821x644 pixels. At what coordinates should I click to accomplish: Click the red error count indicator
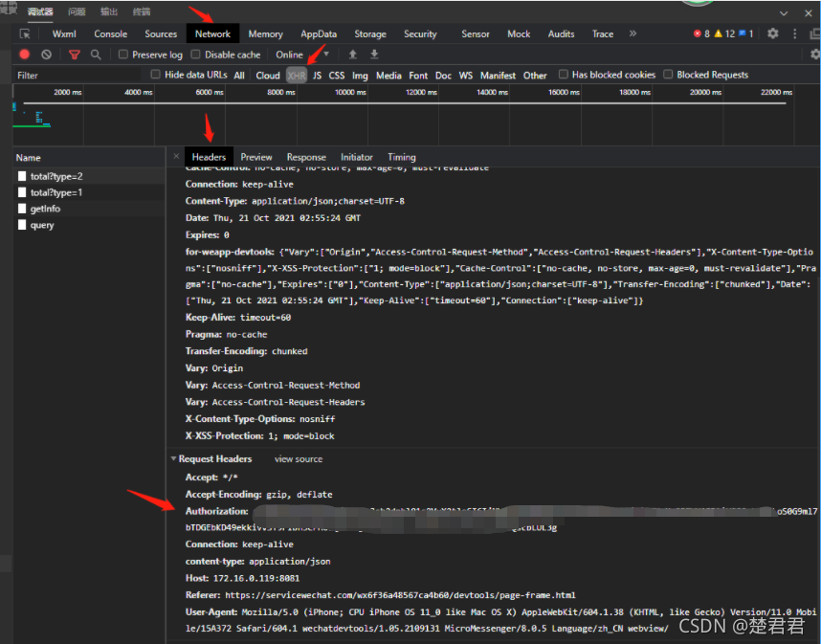coord(701,33)
